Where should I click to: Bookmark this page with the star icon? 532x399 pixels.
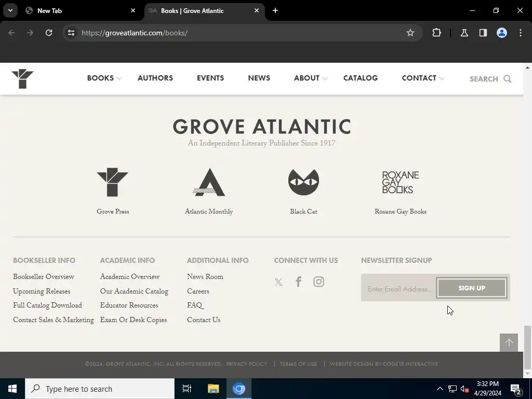[x=410, y=33]
